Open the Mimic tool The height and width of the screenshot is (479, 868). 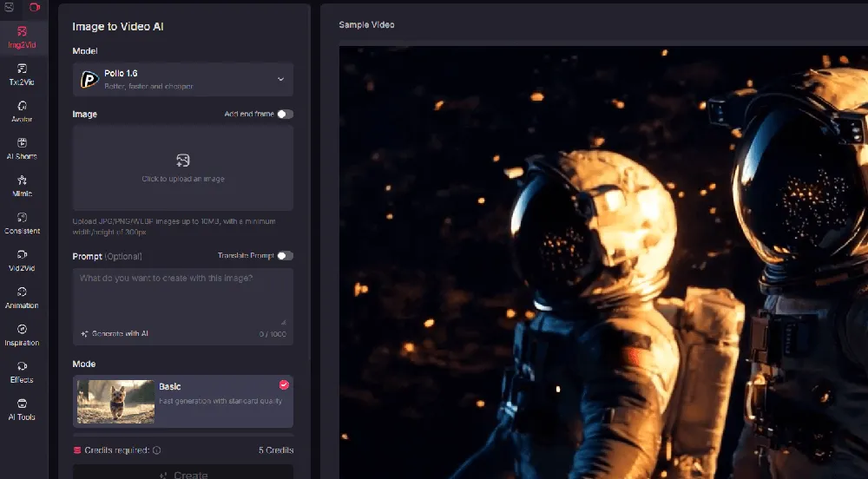[x=22, y=186]
